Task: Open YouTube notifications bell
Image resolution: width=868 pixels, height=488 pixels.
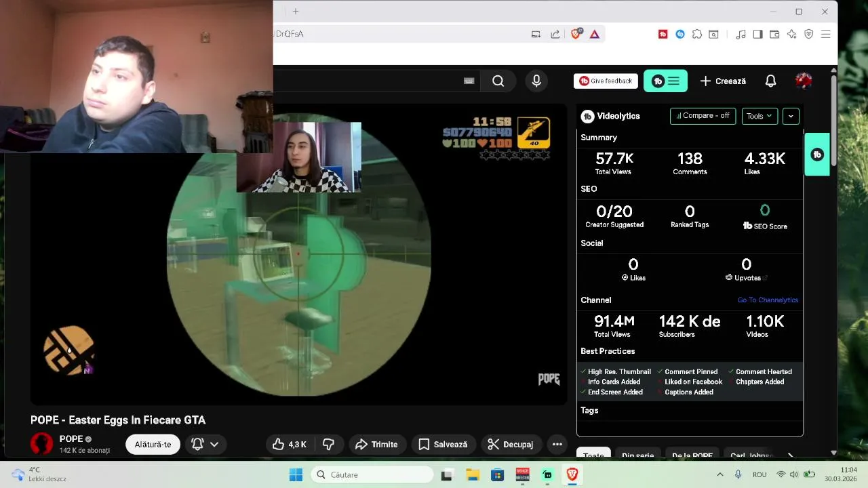Action: [770, 81]
